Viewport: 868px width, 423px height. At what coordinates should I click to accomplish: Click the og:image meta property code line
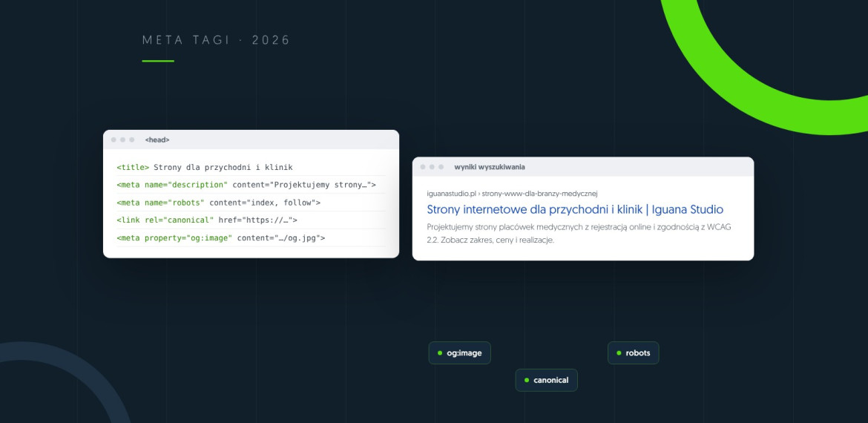tap(221, 238)
